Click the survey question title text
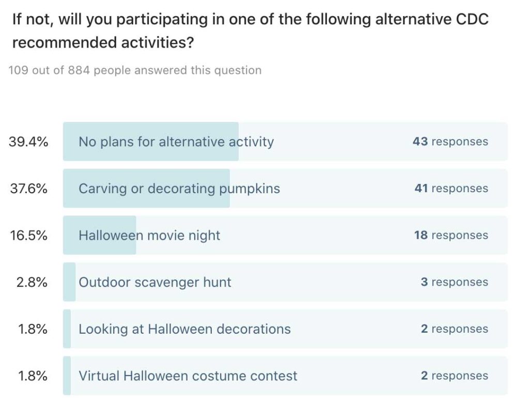This screenshot has width=529, height=420. point(250,31)
